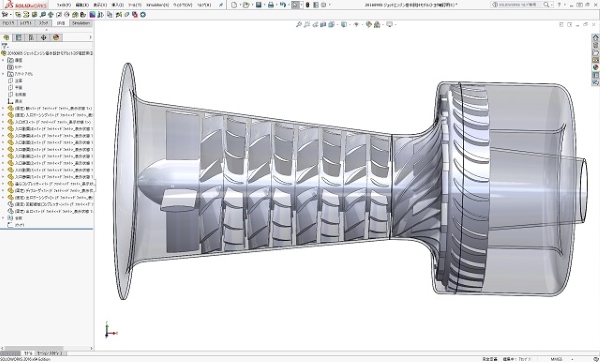The image size is (600, 362).
Task: Click the Print icon in the top toolbar
Action: click(x=271, y=5)
